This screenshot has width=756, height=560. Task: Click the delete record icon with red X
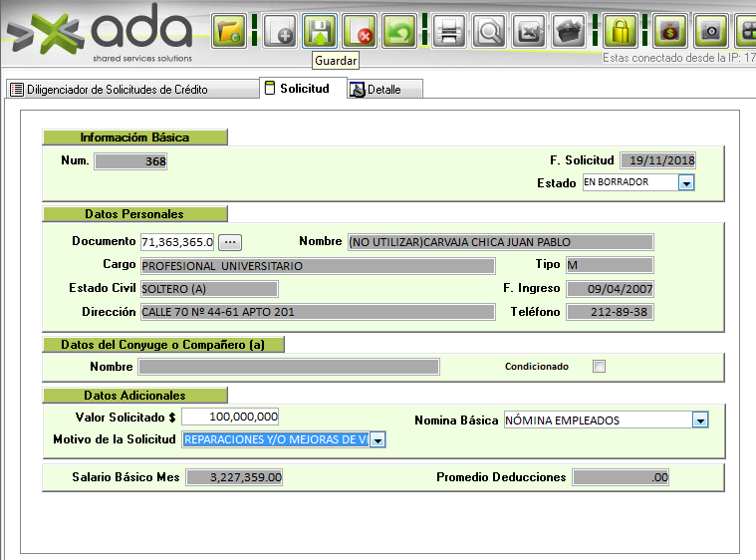(359, 31)
